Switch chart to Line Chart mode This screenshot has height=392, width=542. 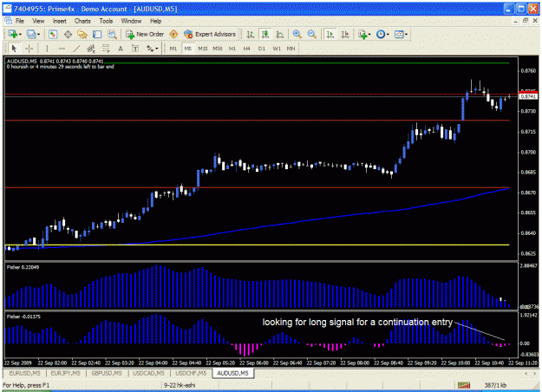280,34
